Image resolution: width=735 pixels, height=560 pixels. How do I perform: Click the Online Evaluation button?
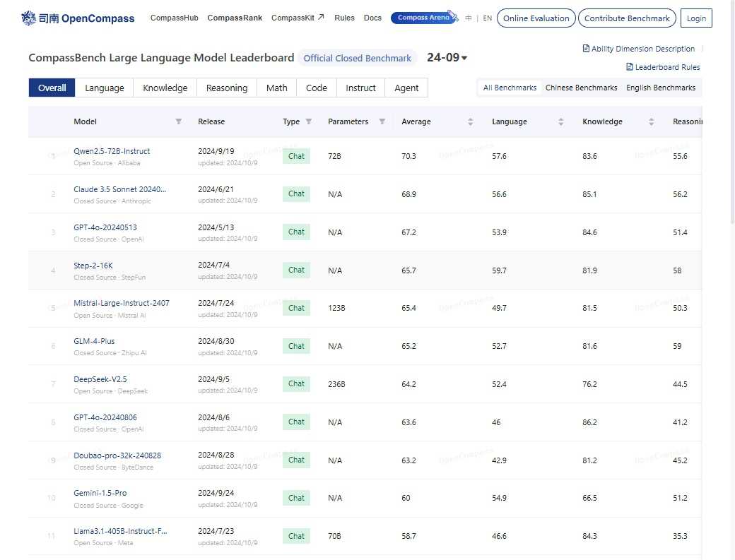click(x=536, y=18)
